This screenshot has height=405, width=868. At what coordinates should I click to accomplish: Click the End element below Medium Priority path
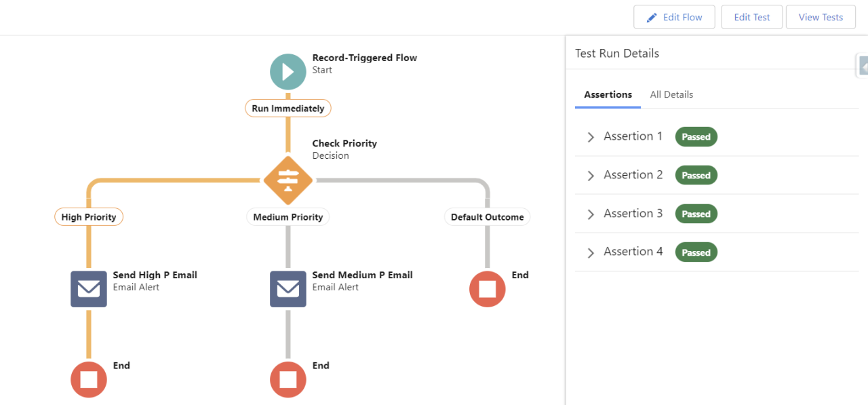[x=288, y=379]
